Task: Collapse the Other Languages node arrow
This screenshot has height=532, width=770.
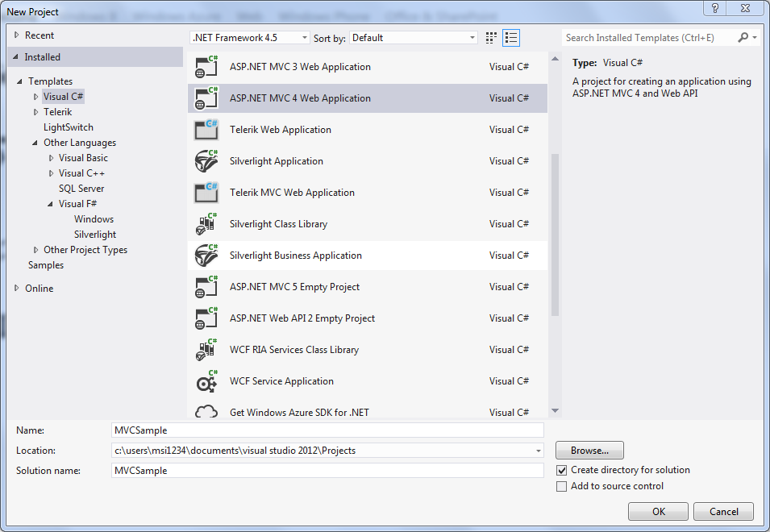Action: coord(35,143)
